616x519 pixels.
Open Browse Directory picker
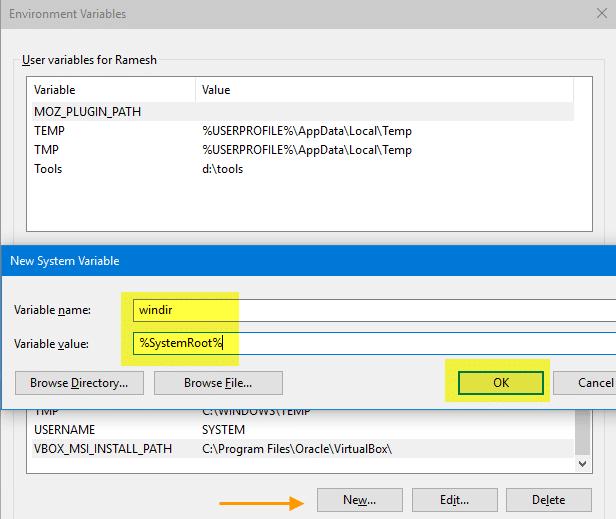tap(79, 383)
